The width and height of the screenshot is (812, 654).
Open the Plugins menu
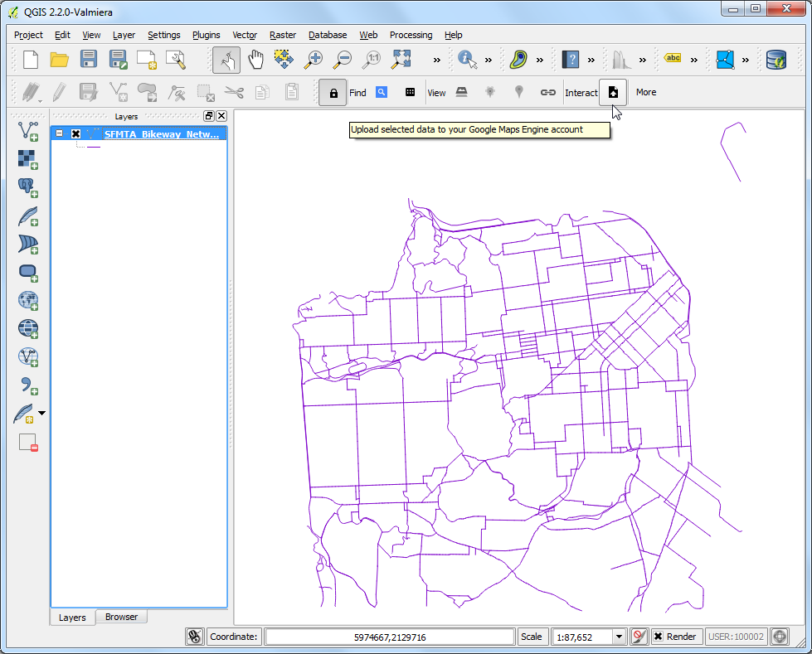(206, 35)
